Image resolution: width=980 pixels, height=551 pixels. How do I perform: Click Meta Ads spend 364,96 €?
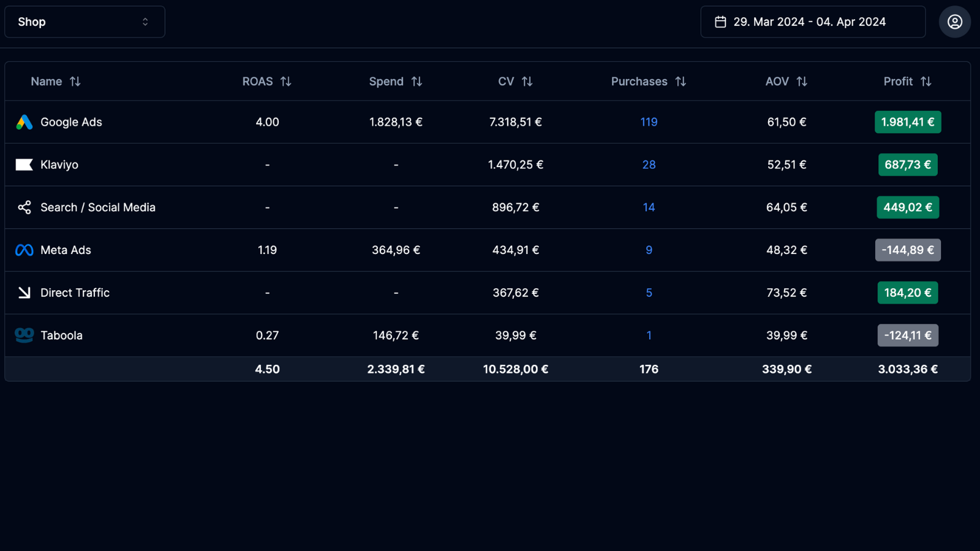(x=396, y=250)
